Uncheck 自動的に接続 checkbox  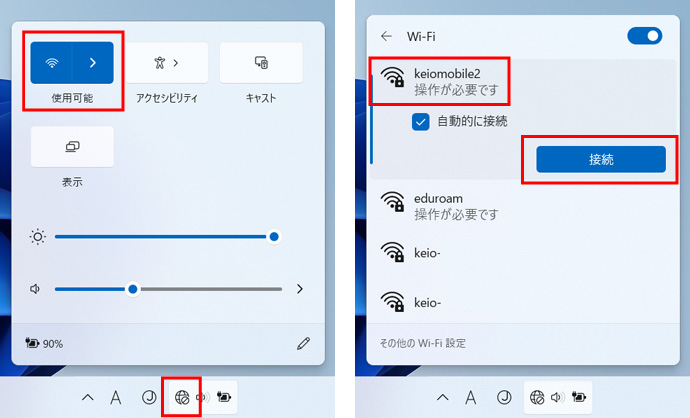click(x=421, y=122)
